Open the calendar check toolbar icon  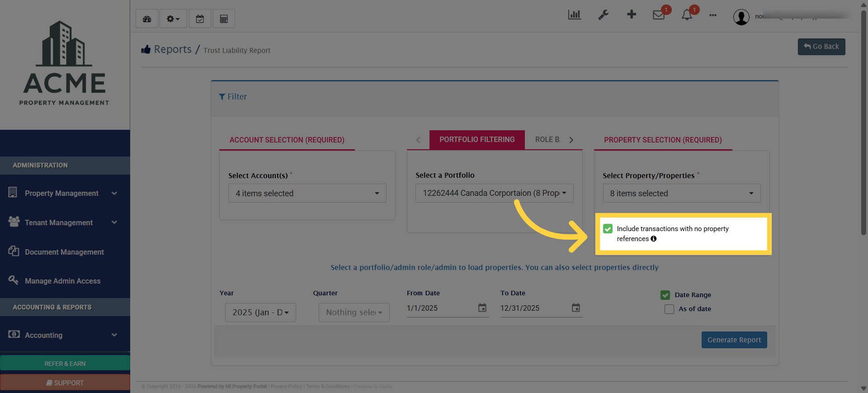[200, 19]
